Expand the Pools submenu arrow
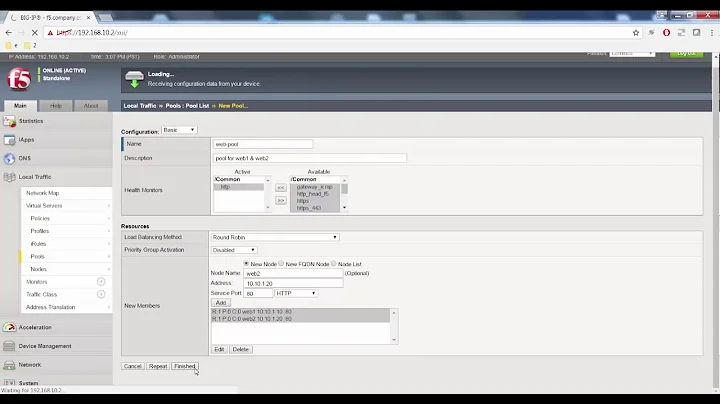The image size is (720, 404). click(x=109, y=256)
